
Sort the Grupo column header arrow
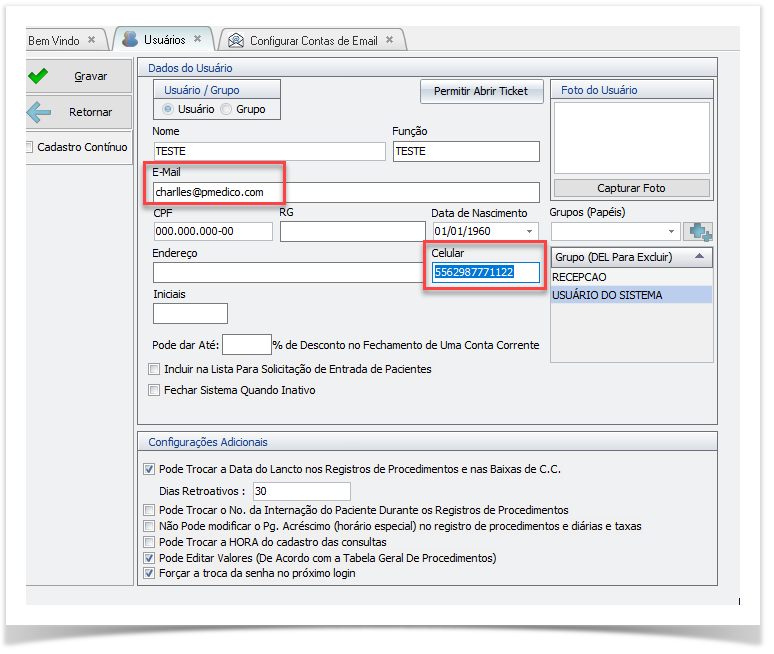point(698,257)
